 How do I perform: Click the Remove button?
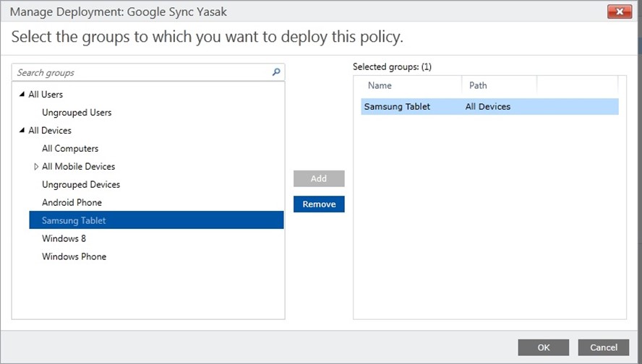(319, 204)
